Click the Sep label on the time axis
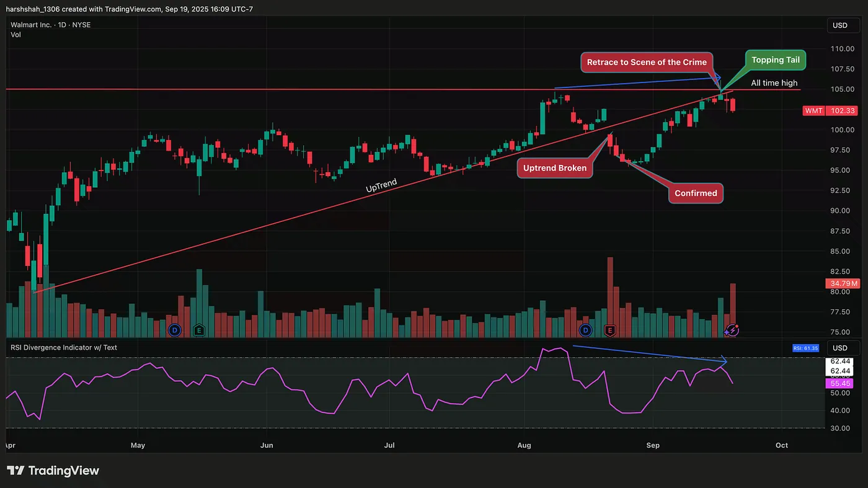868x488 pixels. [x=653, y=445]
